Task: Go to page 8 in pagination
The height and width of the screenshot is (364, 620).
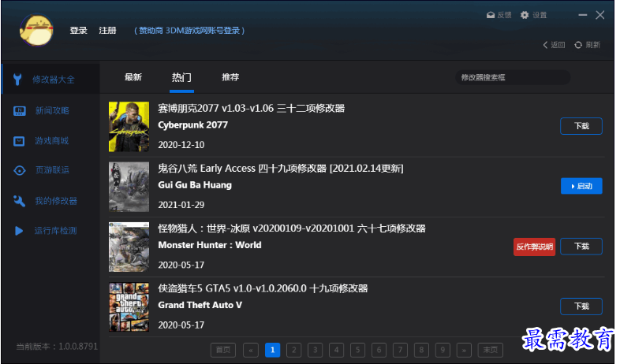Action: 421,350
